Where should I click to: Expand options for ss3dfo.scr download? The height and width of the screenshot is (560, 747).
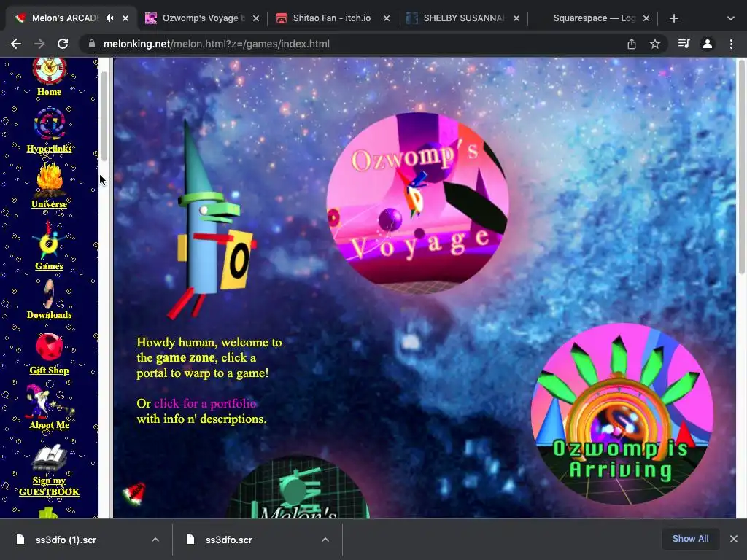(325, 540)
